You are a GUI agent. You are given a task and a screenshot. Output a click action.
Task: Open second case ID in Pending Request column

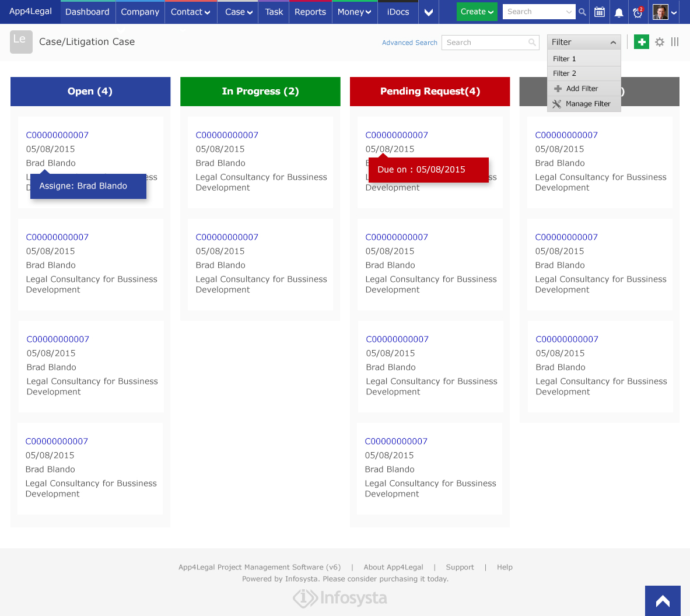click(x=397, y=237)
